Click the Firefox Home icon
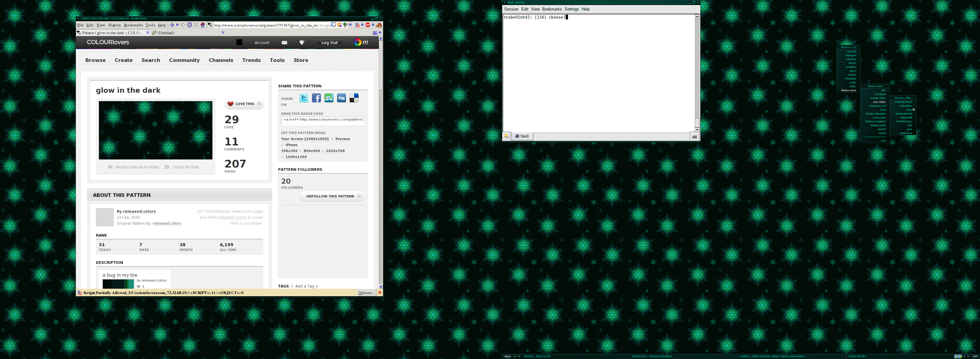The width and height of the screenshot is (980, 359). (202, 25)
